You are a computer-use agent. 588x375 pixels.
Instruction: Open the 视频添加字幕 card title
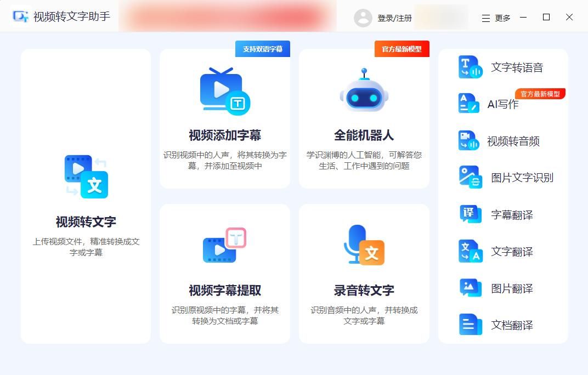click(225, 135)
